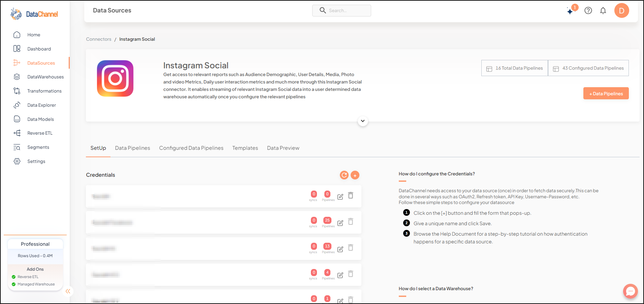The image size is (644, 304).
Task: Click 'How do I configure the Credentials?' heading
Action: (437, 174)
